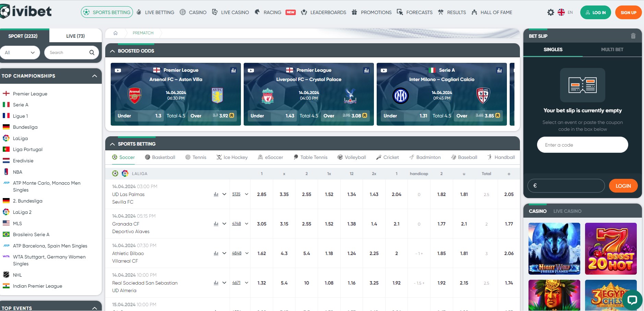Click the orange SIGN UP button
Viewport: 644px width, 311px height.
[628, 12]
